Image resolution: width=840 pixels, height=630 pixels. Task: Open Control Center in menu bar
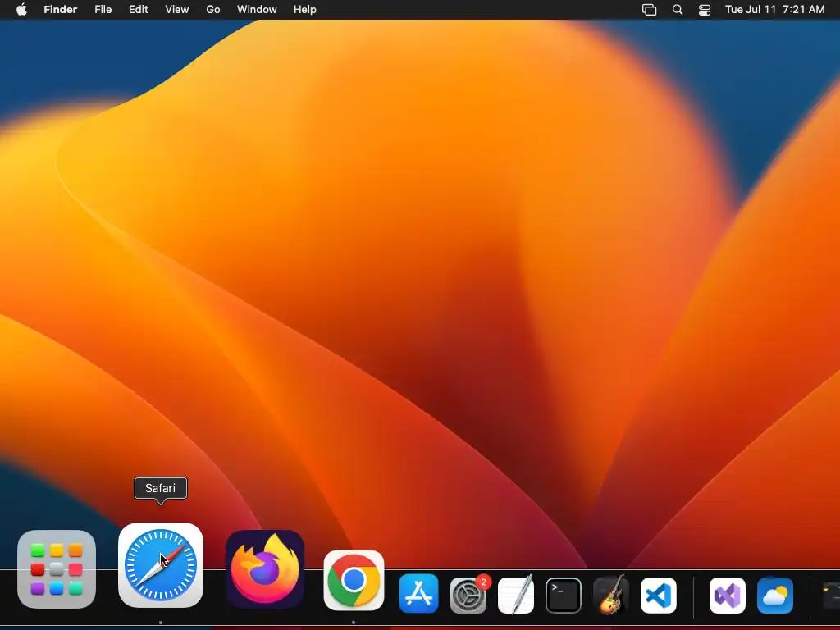point(705,10)
